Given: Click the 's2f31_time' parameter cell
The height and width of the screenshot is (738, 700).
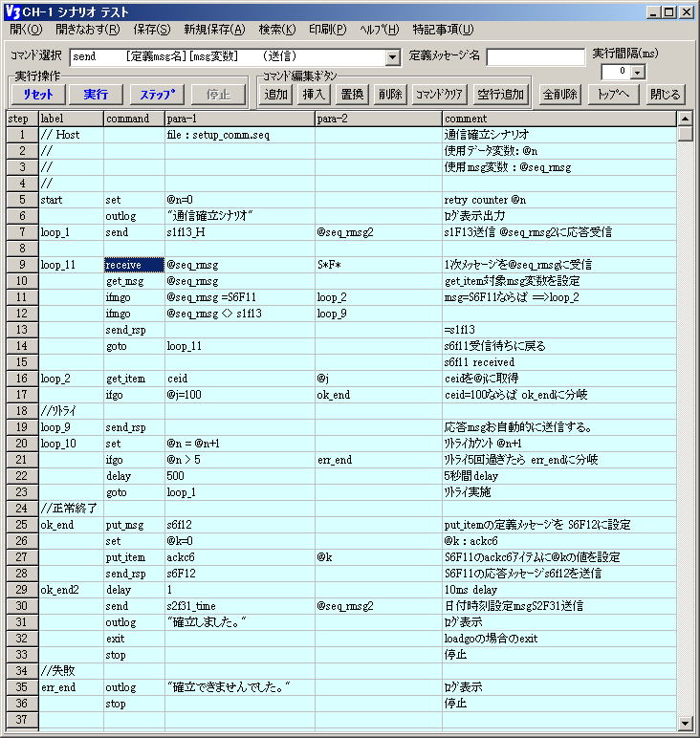Looking at the screenshot, I should [240, 606].
